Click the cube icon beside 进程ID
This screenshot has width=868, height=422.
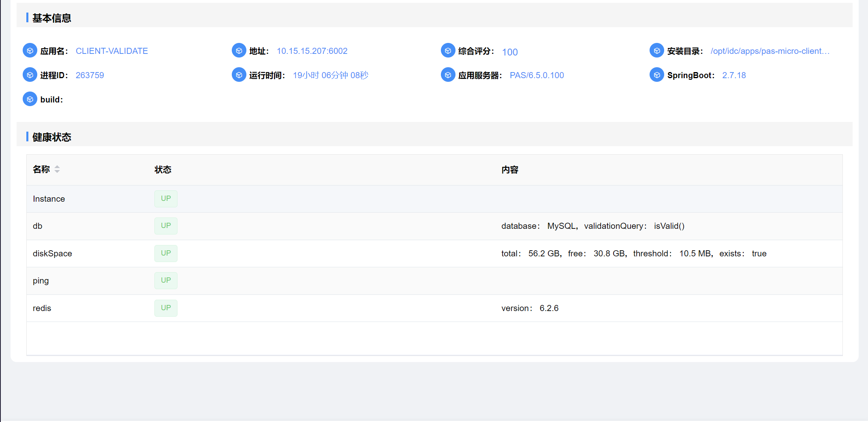pos(30,75)
